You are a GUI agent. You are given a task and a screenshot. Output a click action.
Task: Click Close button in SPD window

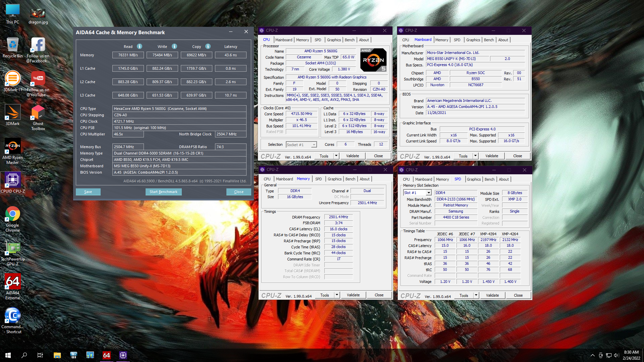click(x=518, y=295)
